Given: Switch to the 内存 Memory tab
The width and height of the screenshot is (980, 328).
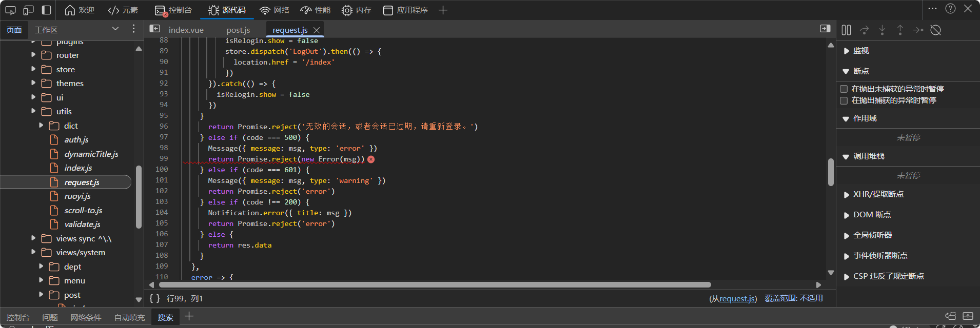Looking at the screenshot, I should click(x=356, y=10).
